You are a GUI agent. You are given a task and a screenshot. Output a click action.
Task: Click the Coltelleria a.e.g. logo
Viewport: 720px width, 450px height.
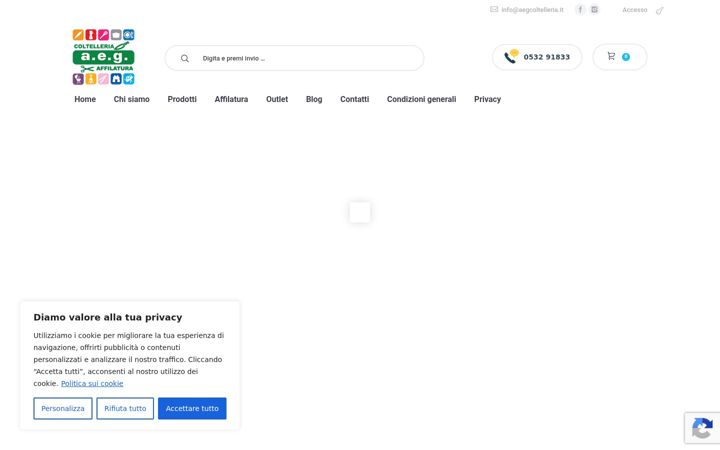[103, 57]
